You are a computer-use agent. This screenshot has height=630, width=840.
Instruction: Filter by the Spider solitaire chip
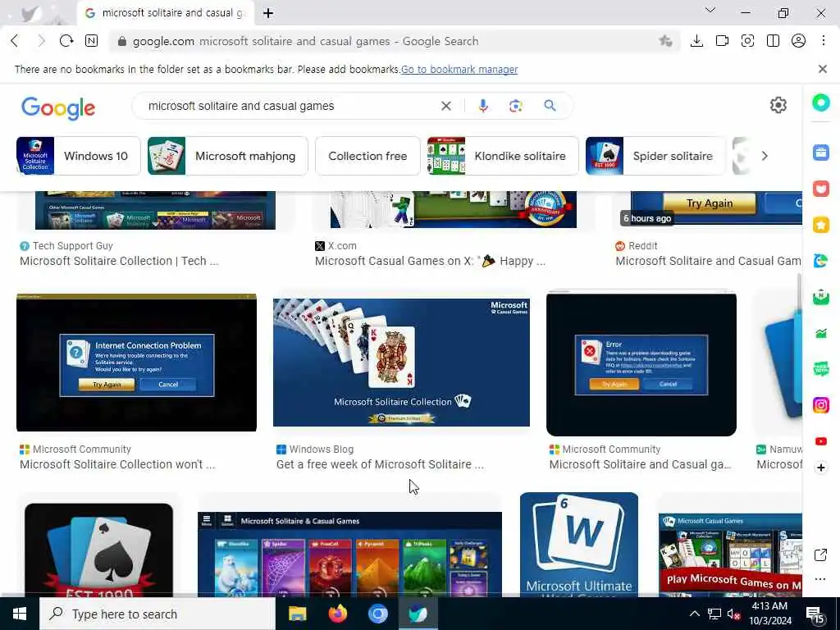[655, 156]
